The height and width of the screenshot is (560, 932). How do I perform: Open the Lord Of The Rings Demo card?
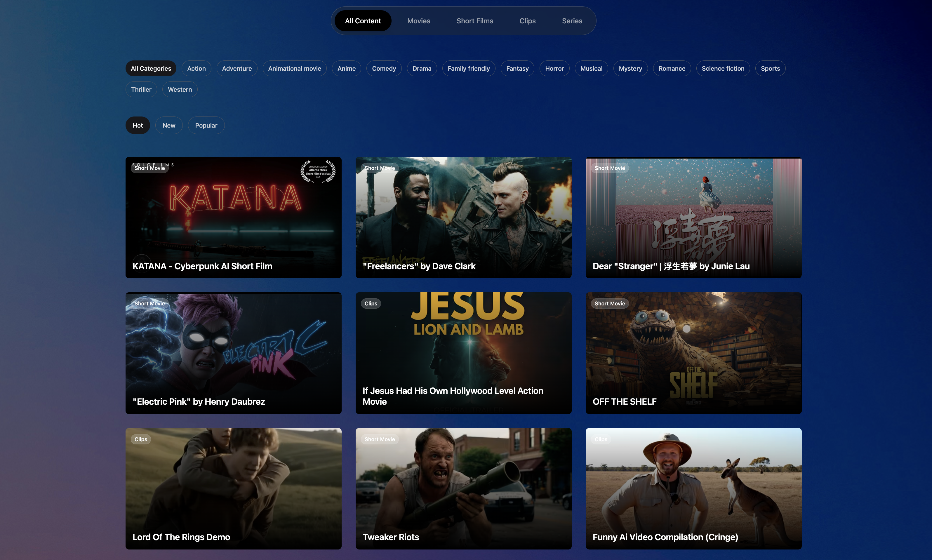pos(233,488)
